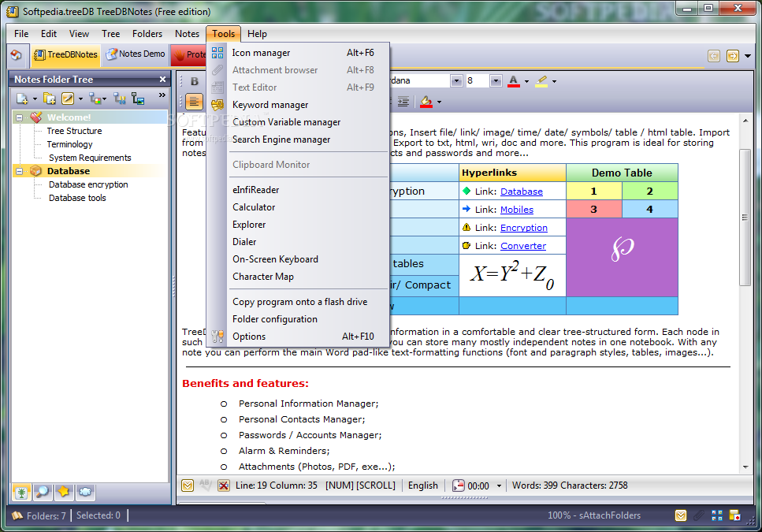Viewport: 762px width, 532px height.
Task: Toggle the yellow chevron button in bottom status bar
Action: (x=681, y=515)
